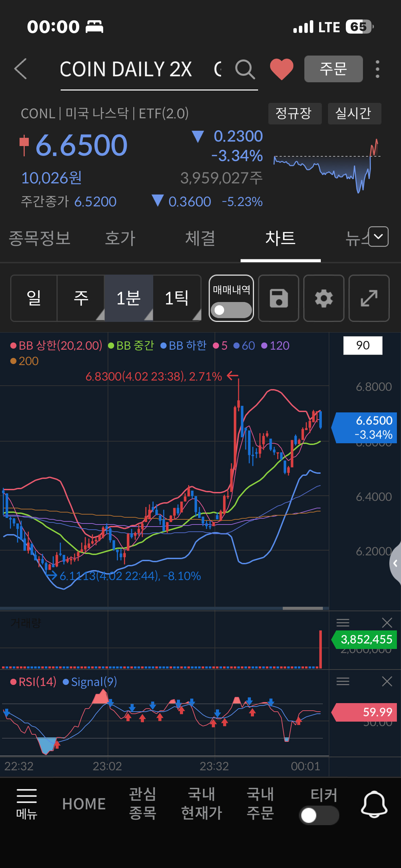
Task: Tap the 주문 order button
Action: (x=333, y=69)
